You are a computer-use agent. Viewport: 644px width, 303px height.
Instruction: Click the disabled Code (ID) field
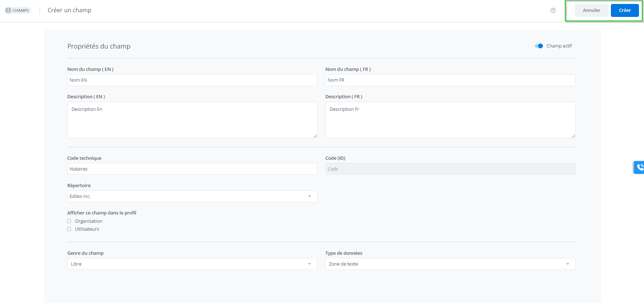tap(450, 169)
